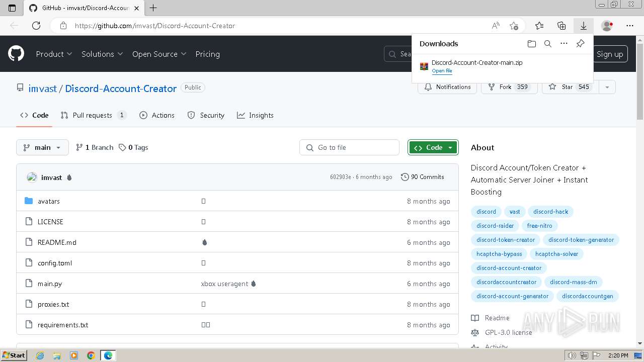This screenshot has width=644, height=362.
Task: Click the Windows Start button
Action: click(14, 355)
